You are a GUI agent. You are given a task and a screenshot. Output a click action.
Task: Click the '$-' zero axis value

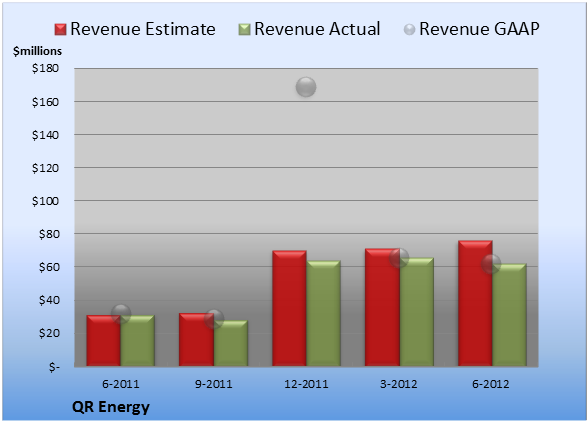point(54,366)
